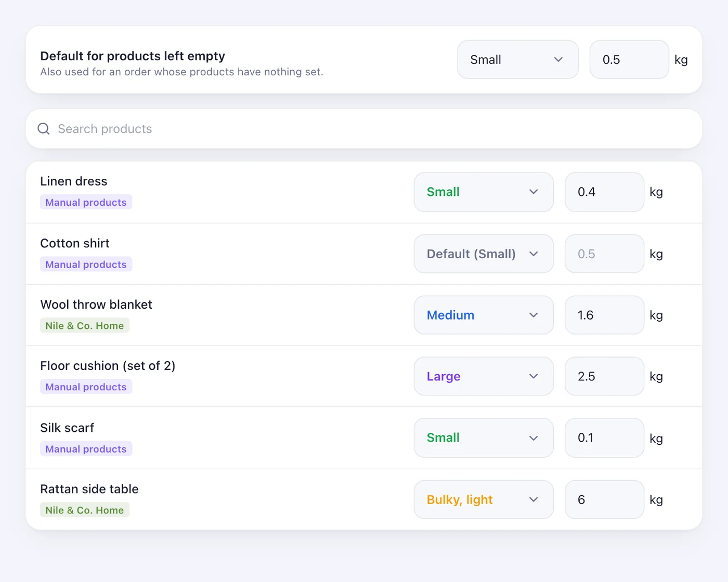Focus the Search products field
Image resolution: width=728 pixels, height=582 pixels.
[x=364, y=129]
